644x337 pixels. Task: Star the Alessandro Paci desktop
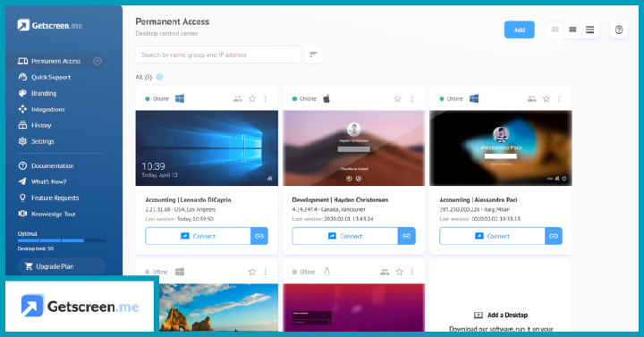point(547,98)
